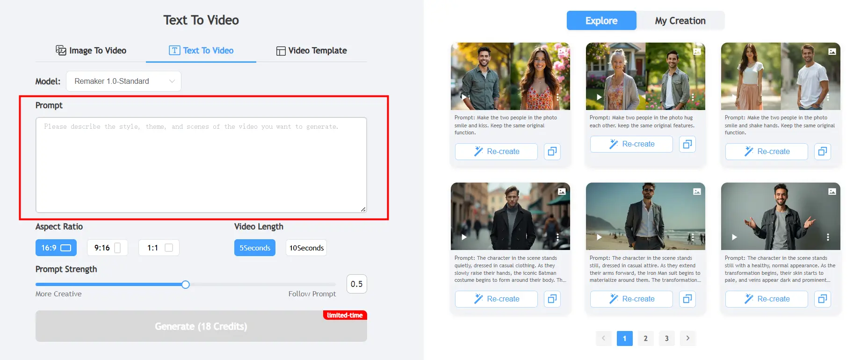This screenshot has height=360, width=868.
Task: Play the Iron Man suit video
Action: coord(599,237)
